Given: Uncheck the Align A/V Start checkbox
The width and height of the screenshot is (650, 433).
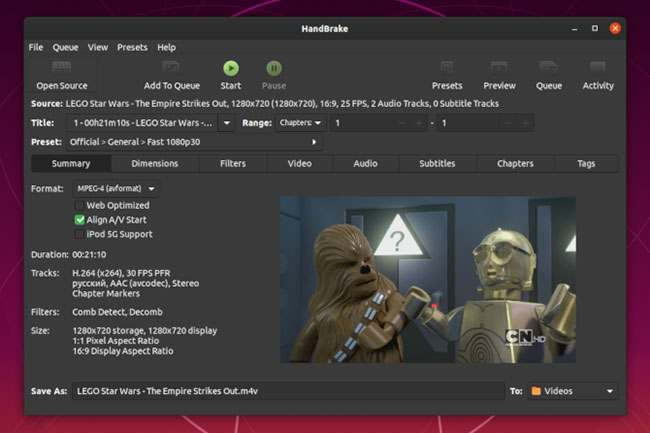Looking at the screenshot, I should pyautogui.click(x=80, y=219).
